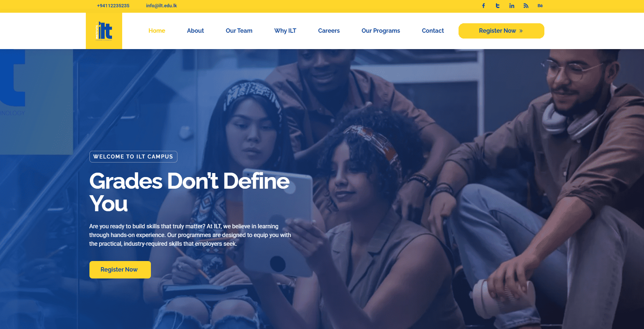Click the header Register Now button

pyautogui.click(x=501, y=31)
